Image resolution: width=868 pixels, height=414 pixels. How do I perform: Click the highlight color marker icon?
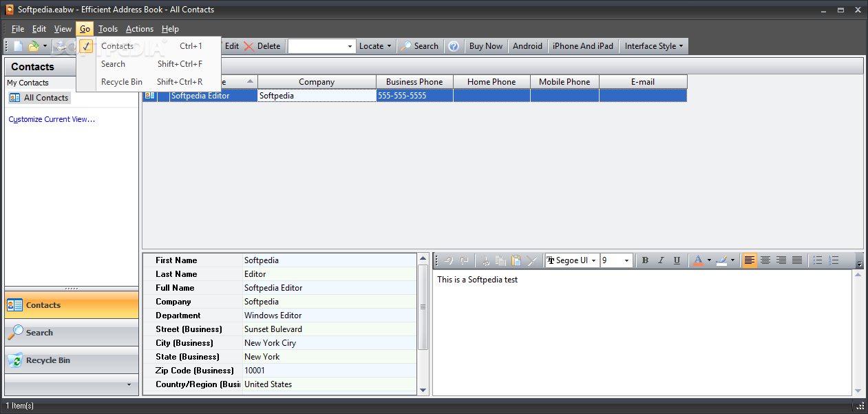[x=721, y=260]
